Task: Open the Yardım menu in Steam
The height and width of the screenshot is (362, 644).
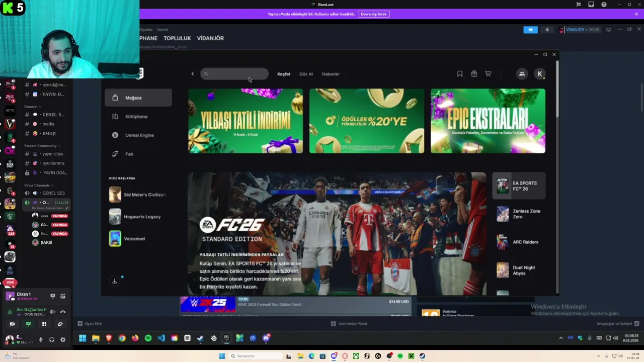Action: pyautogui.click(x=163, y=30)
